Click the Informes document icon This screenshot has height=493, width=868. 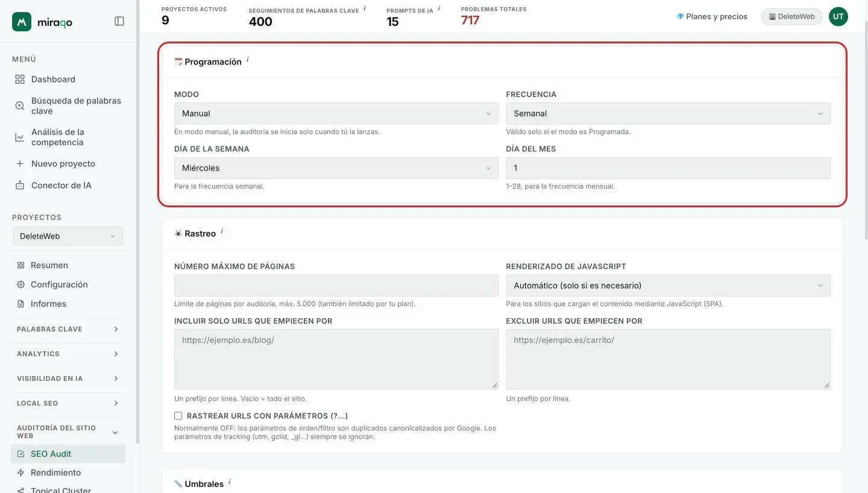(21, 304)
